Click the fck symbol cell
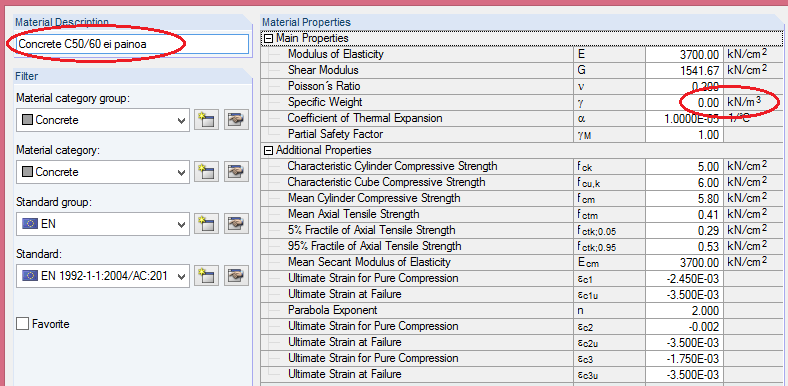The width and height of the screenshot is (788, 386). 610,166
